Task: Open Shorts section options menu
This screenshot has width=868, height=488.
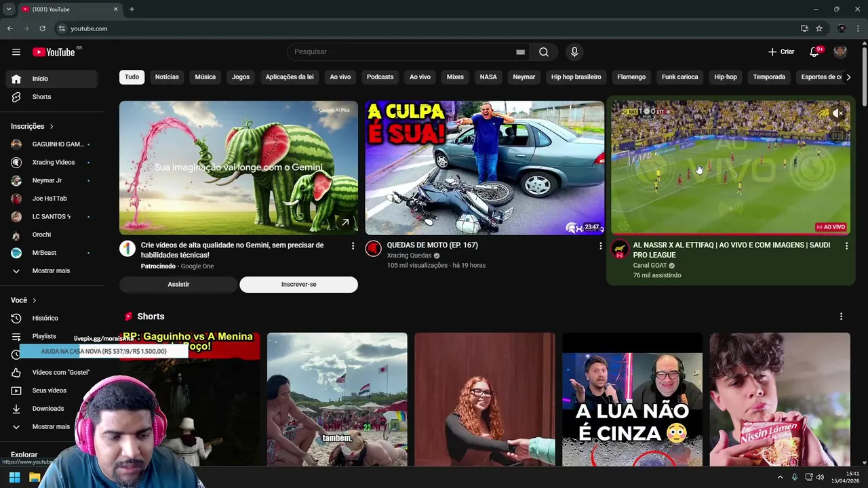Action: [841, 317]
